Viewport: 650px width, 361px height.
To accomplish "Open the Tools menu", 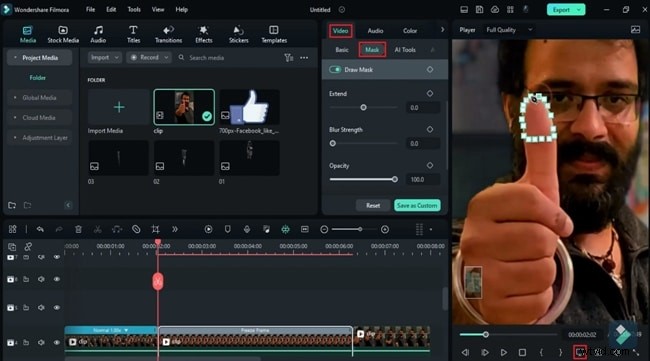I will click(x=134, y=9).
